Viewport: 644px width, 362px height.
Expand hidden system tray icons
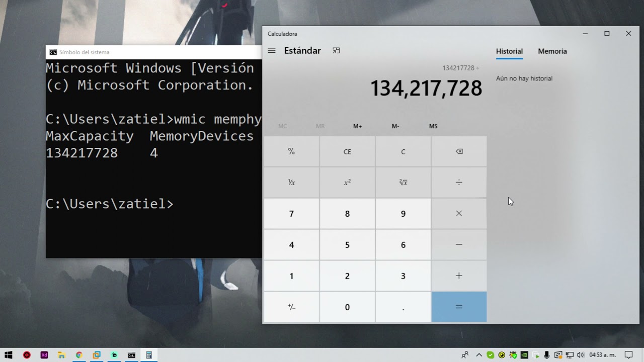pos(478,355)
